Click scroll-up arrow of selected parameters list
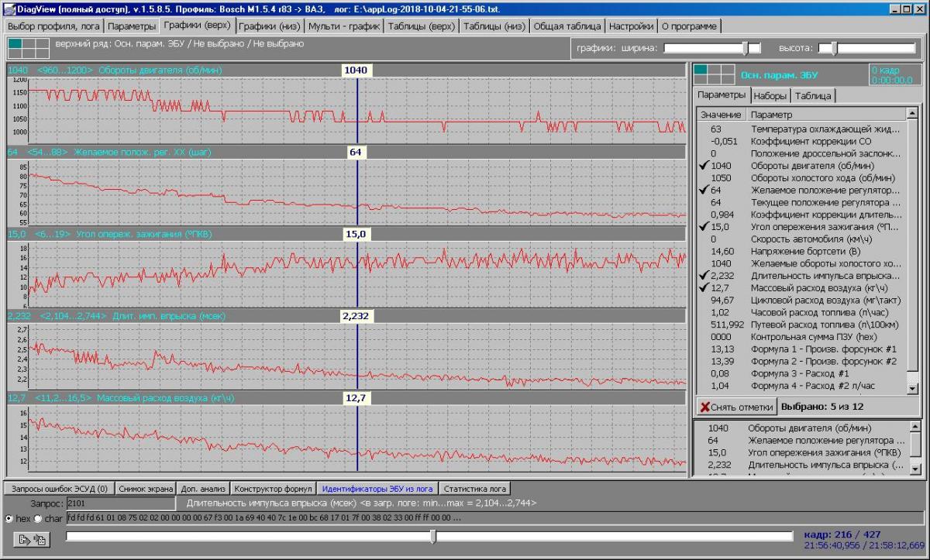The width and height of the screenshot is (930, 560). click(x=914, y=428)
